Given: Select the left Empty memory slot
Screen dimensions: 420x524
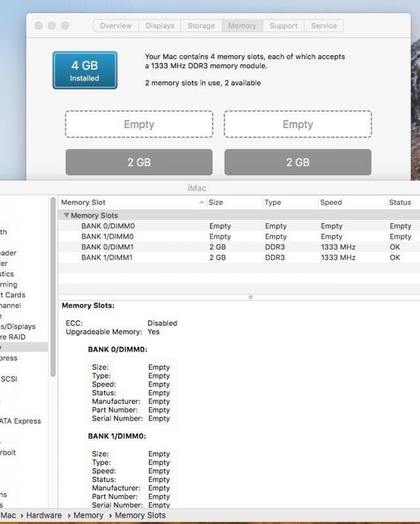Looking at the screenshot, I should (x=139, y=124).
